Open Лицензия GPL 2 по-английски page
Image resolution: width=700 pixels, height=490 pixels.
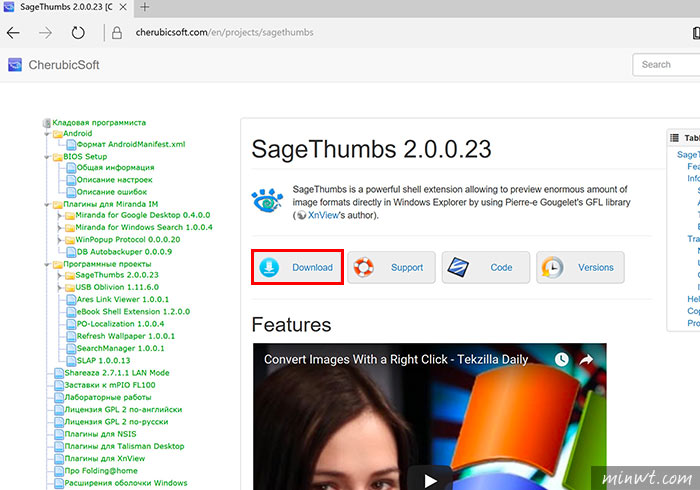coord(123,409)
